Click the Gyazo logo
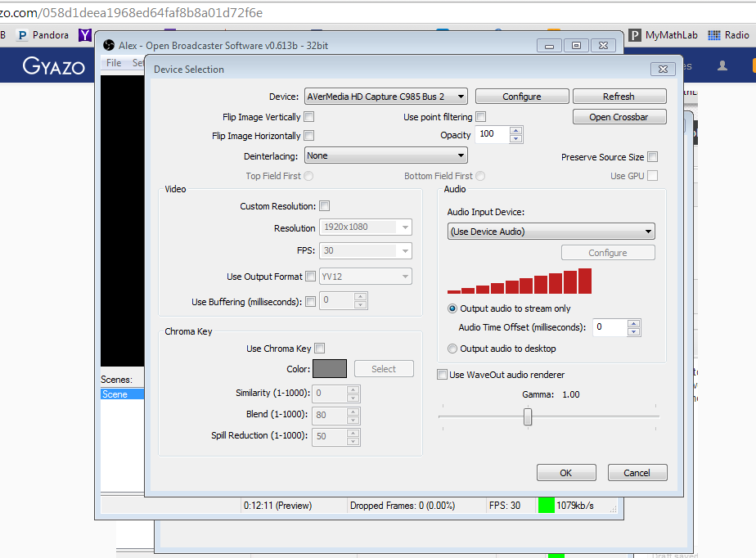Screen dimensions: 756x558 coord(53,66)
